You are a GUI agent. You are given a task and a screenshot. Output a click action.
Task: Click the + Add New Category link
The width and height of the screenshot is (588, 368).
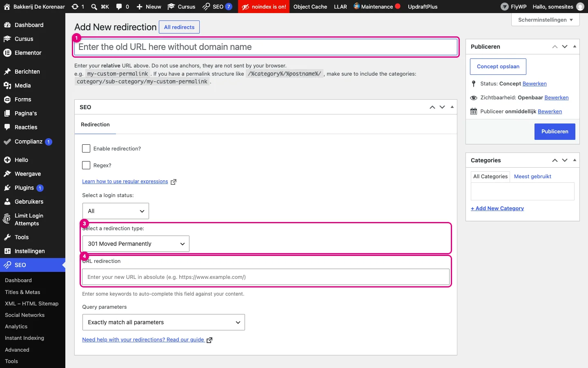[497, 208]
